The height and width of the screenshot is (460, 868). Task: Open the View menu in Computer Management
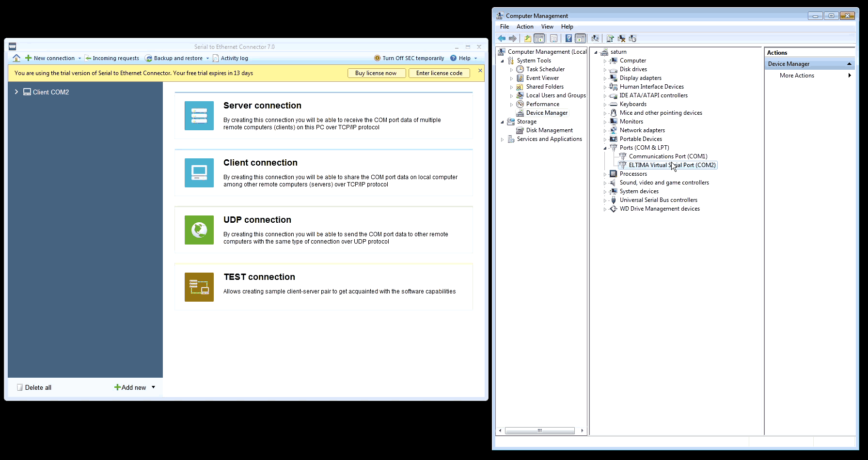(x=547, y=27)
